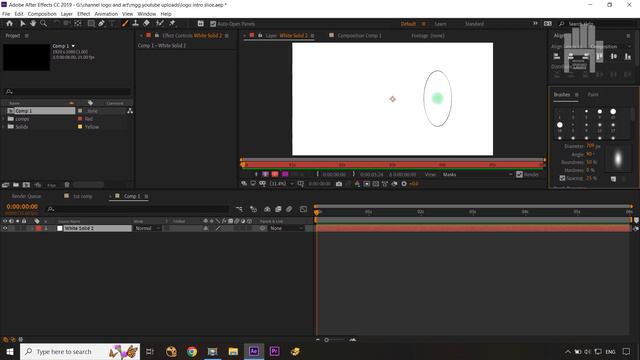Image resolution: width=640 pixels, height=360 pixels.
Task: Open the Window menu
Action: click(x=147, y=14)
